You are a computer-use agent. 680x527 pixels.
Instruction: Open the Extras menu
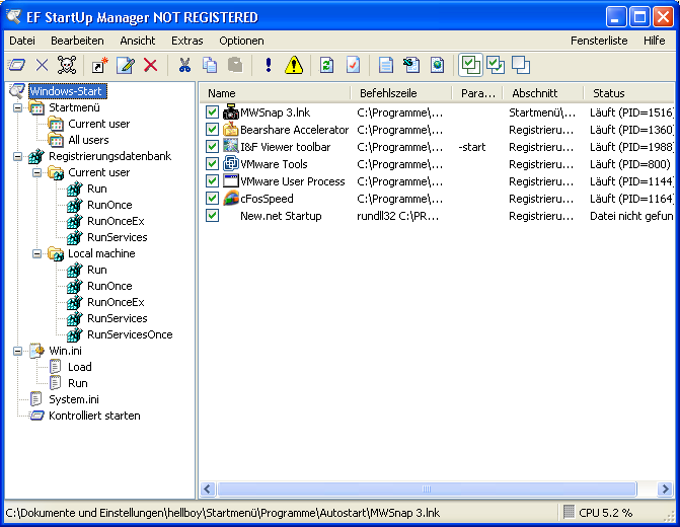(x=187, y=41)
